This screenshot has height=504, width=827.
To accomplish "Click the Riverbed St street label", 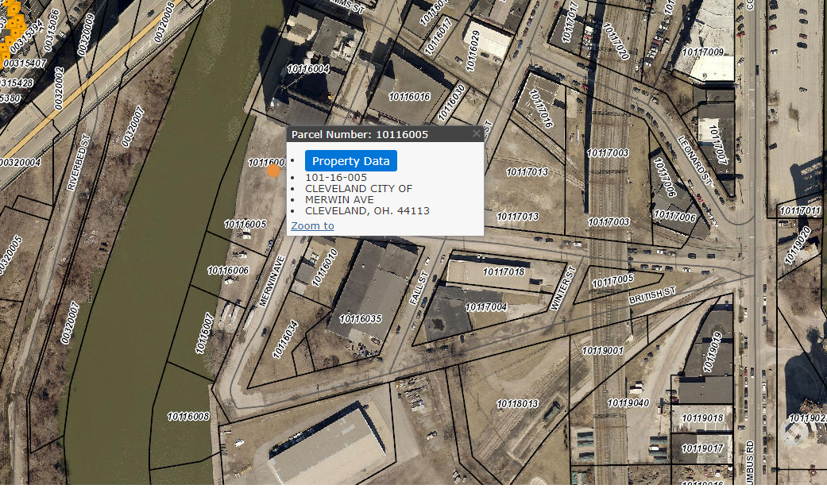I will 79,162.
